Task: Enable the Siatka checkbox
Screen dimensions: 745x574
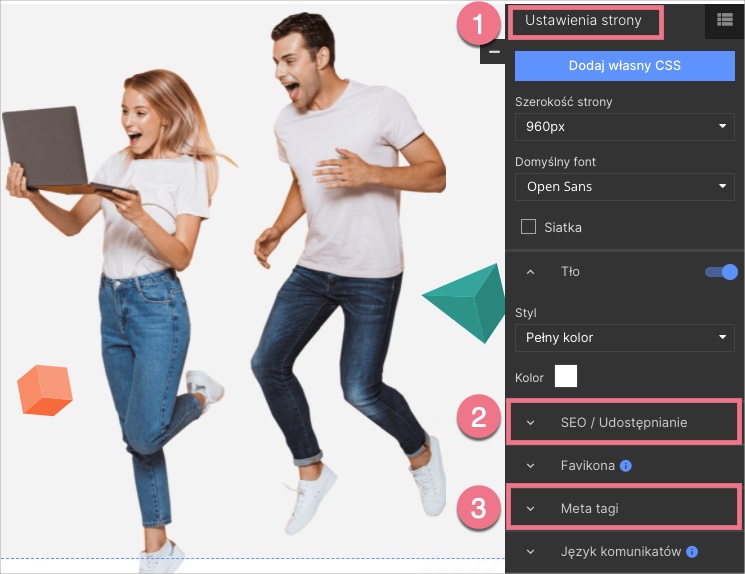Action: (530, 227)
